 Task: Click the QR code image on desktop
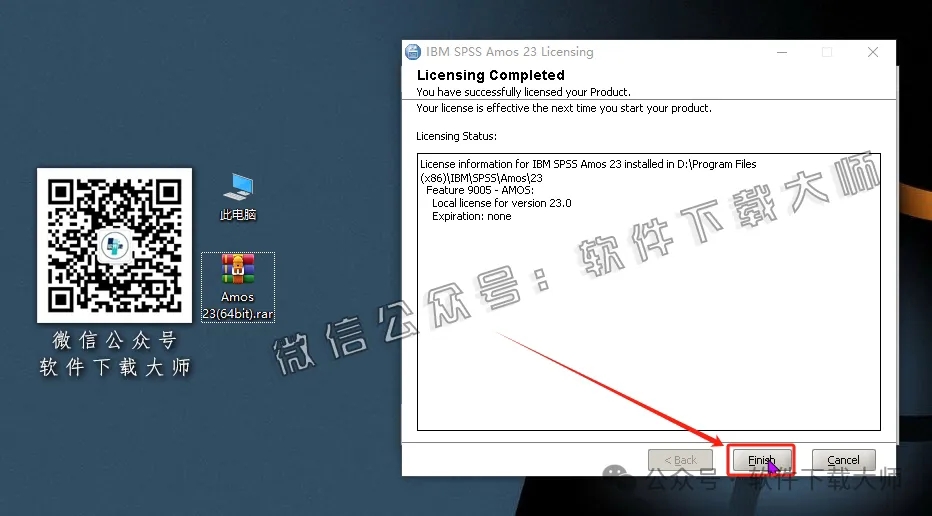(115, 245)
